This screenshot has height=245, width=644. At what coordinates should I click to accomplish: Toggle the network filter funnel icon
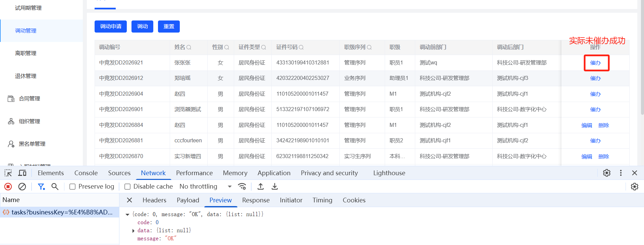coord(41,187)
